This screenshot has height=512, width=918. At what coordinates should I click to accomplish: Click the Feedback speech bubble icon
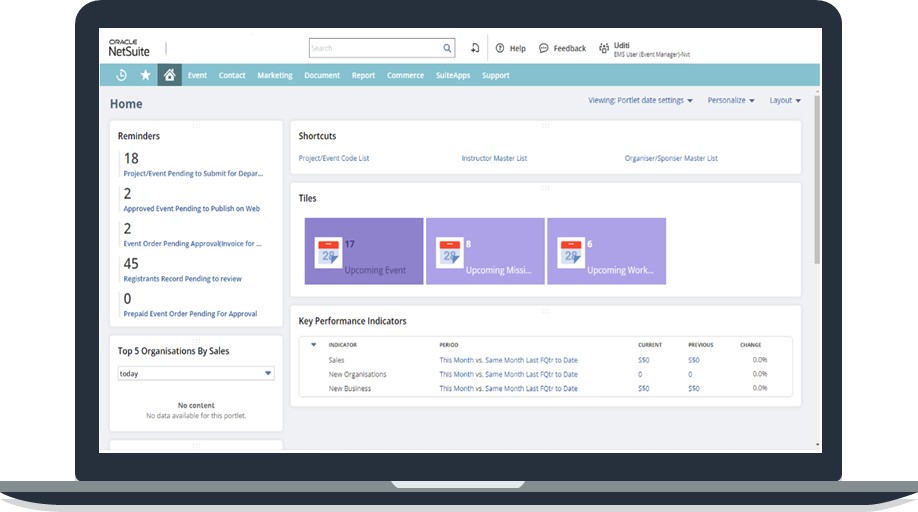click(x=544, y=48)
